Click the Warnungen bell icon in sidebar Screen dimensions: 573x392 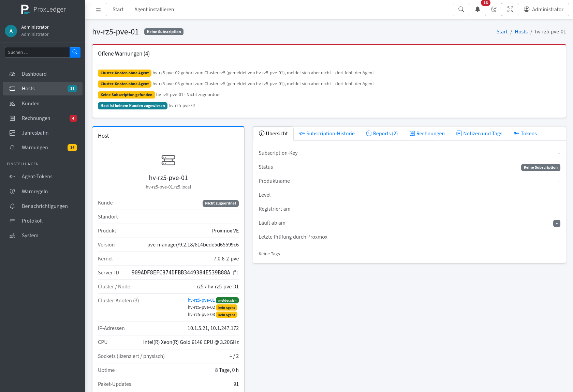[x=12, y=148]
